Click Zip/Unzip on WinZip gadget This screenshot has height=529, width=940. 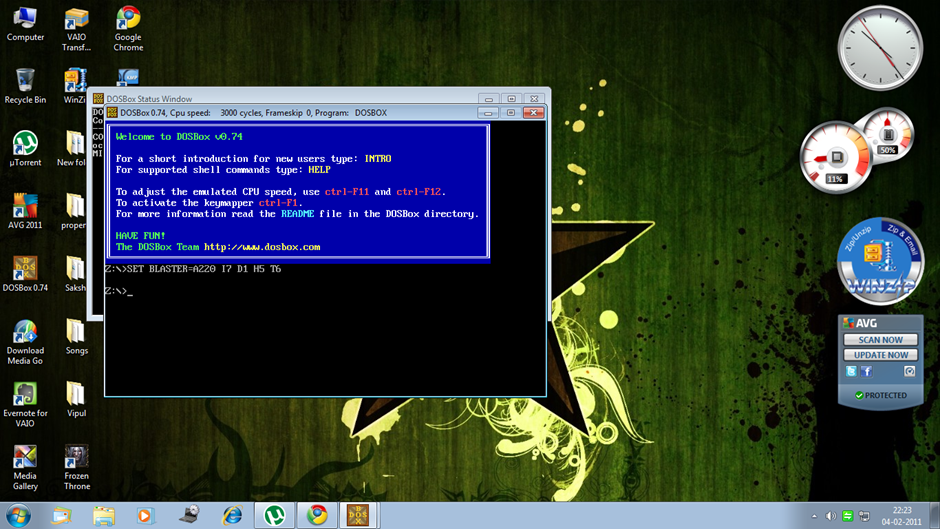[857, 239]
